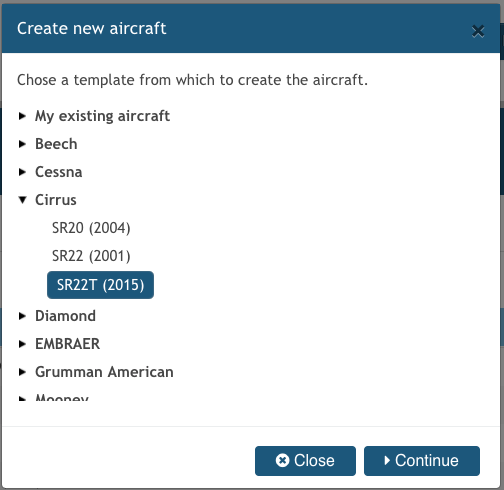Click the circled X icon on Close button
This screenshot has width=504, height=490.
click(x=282, y=460)
